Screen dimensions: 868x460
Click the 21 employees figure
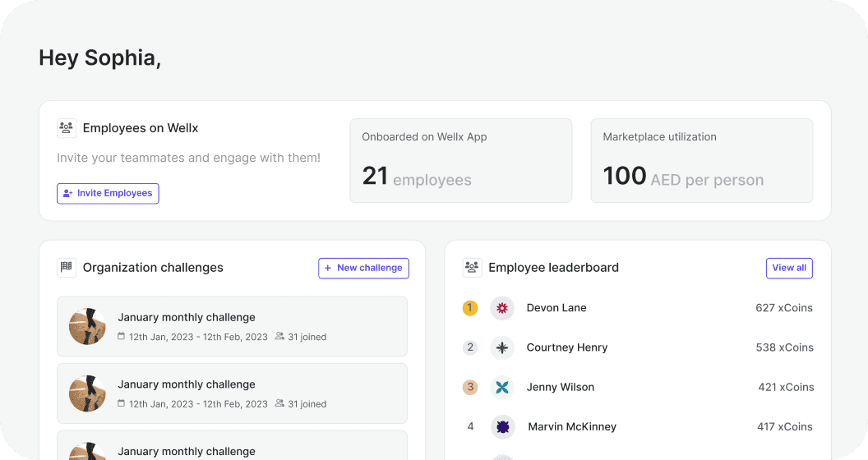[417, 177]
